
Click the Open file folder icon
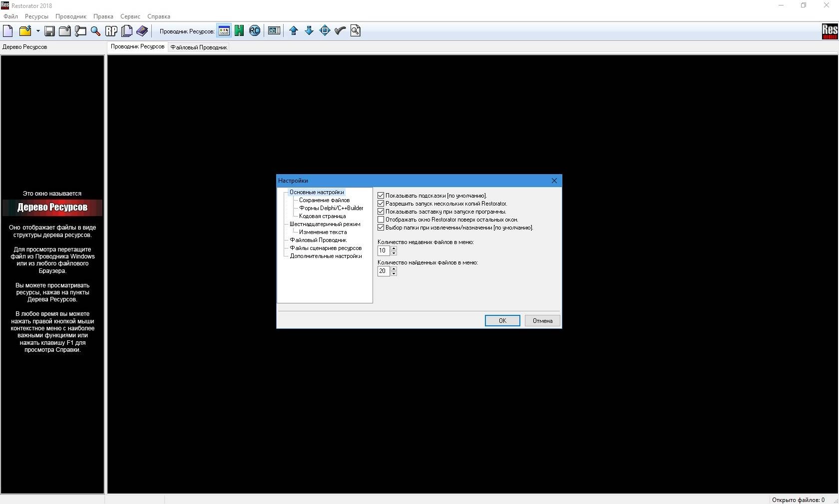point(25,31)
